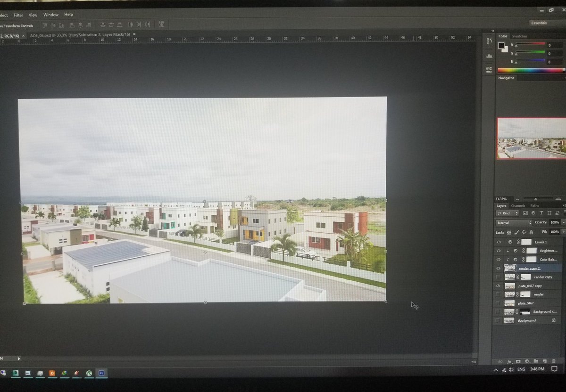Viewport: 566px width, 392px height.
Task: Click Distribute vertical centers icon
Action: point(111,25)
